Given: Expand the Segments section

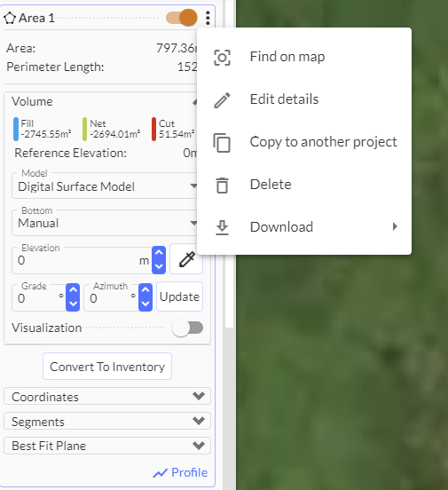Looking at the screenshot, I should coord(107,421).
